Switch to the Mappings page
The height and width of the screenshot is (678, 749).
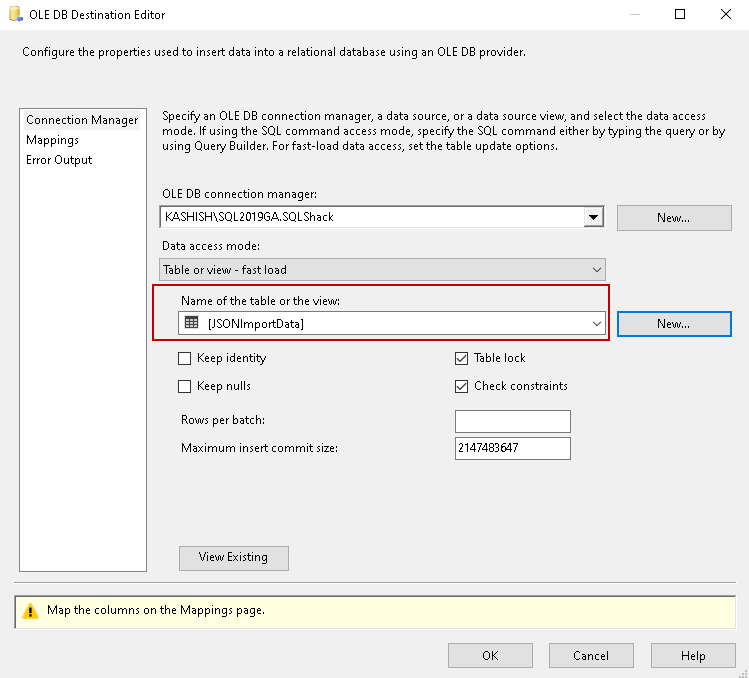pos(52,140)
